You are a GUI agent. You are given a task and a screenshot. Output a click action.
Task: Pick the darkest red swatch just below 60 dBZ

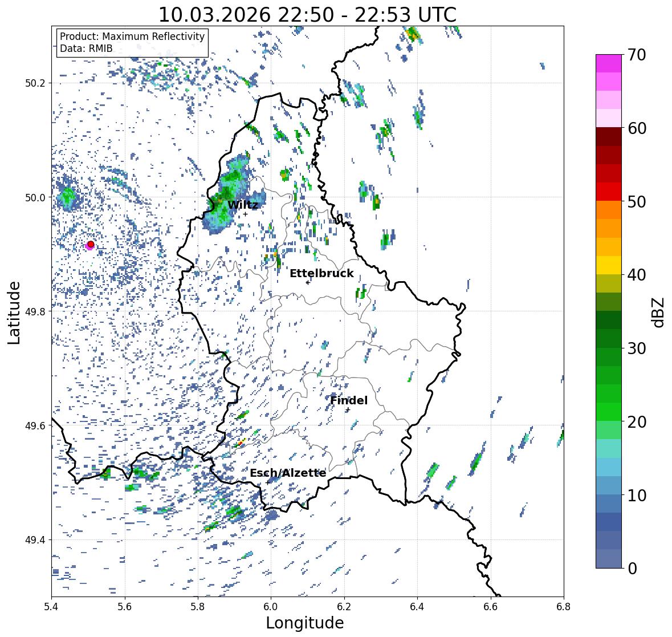[x=609, y=137]
